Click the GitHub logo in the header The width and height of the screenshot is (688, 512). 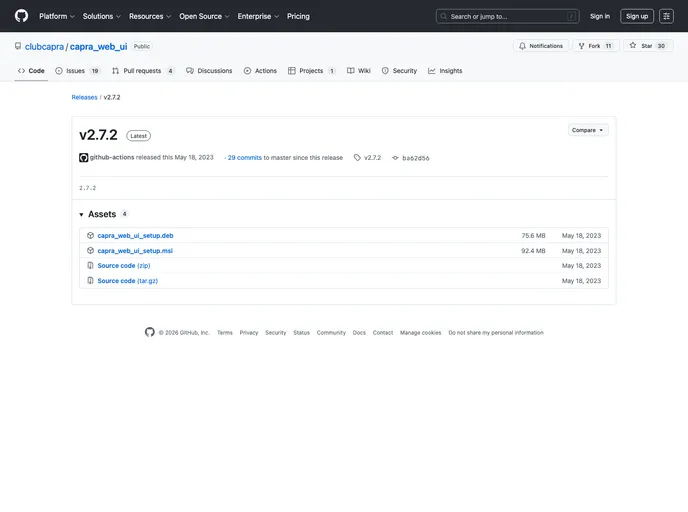[x=21, y=16]
